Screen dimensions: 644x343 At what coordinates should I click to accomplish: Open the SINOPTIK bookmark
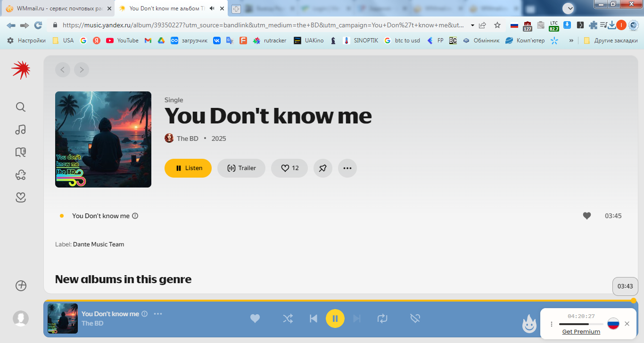360,41
